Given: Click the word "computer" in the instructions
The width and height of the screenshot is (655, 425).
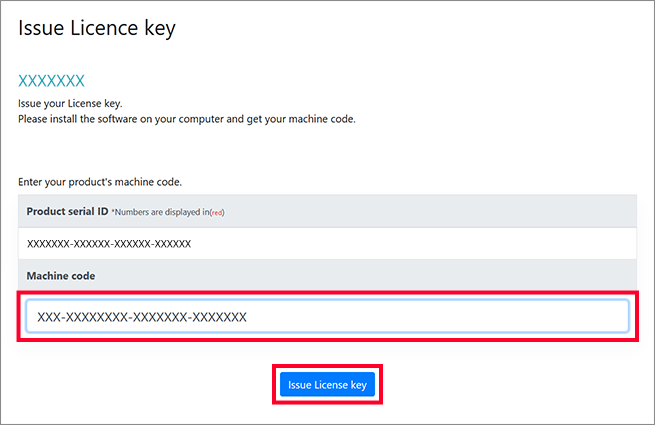Looking at the screenshot, I should pos(200,119).
